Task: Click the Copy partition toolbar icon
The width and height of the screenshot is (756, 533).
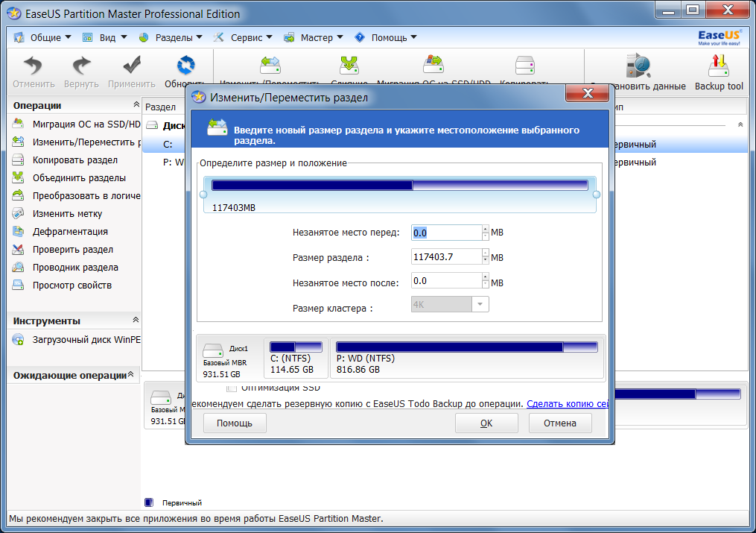Action: [524, 65]
